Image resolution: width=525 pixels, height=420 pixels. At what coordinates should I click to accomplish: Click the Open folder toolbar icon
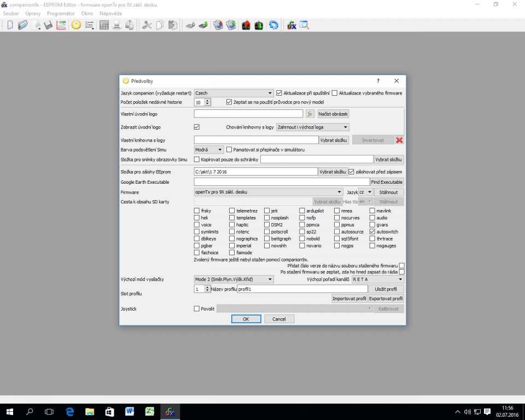22,25
